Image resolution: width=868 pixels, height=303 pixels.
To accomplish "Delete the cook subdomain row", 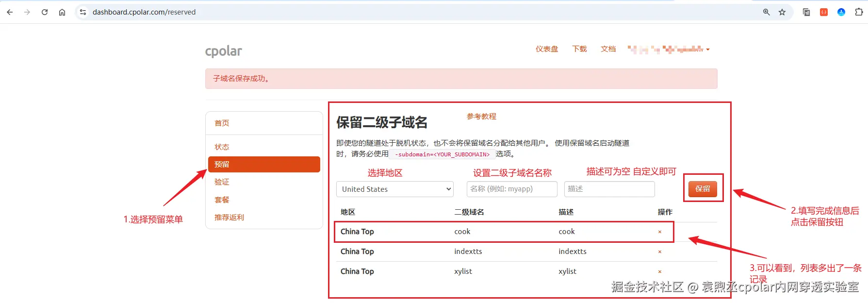I will tap(660, 232).
